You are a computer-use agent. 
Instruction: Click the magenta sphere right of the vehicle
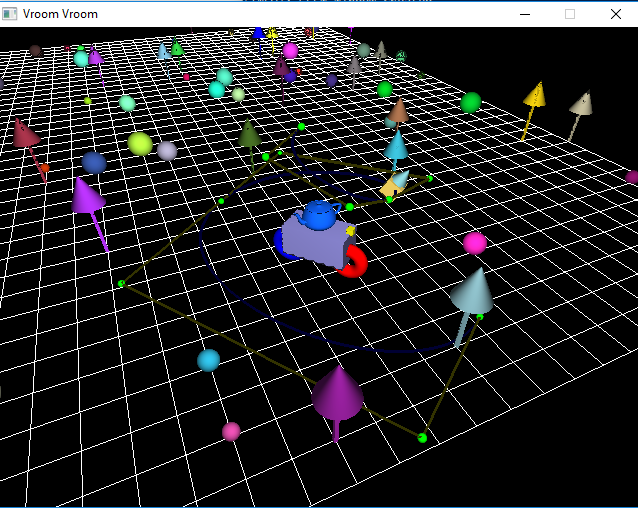click(x=475, y=243)
